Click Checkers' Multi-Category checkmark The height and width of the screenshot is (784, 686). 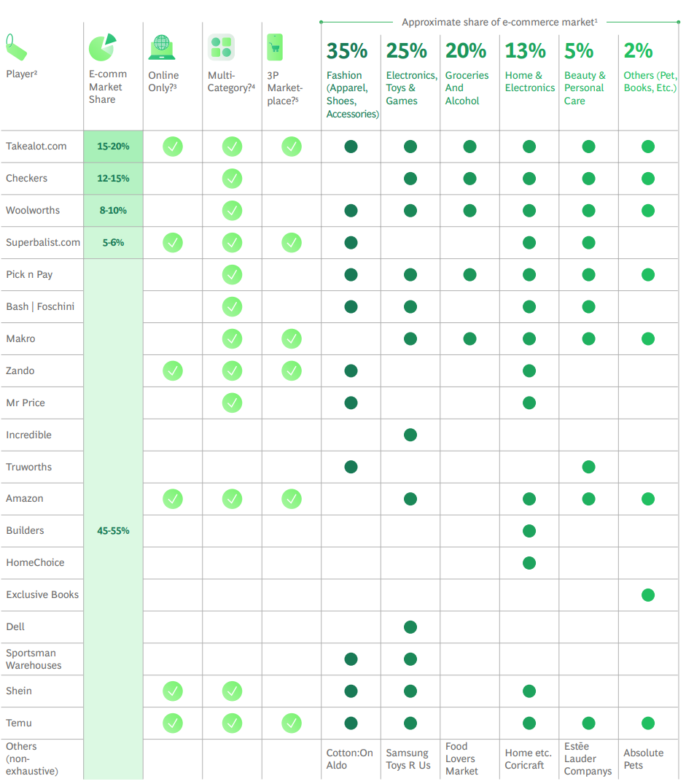(232, 179)
